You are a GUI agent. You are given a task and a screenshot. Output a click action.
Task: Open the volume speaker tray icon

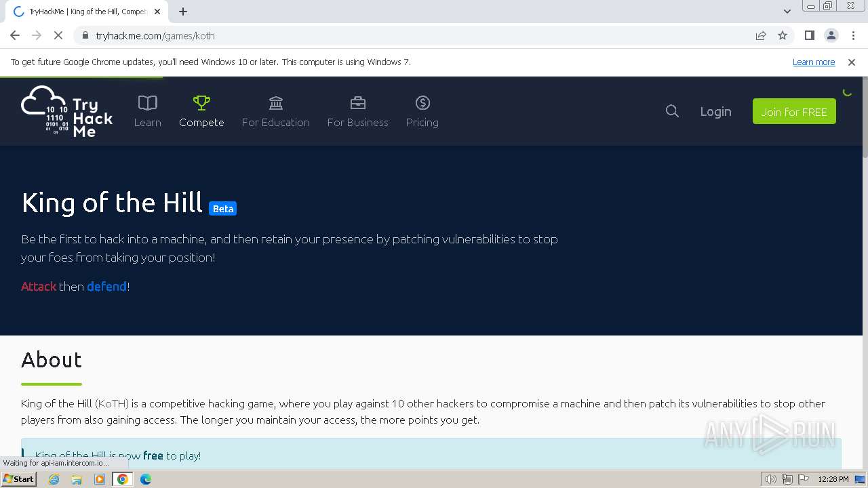point(771,479)
